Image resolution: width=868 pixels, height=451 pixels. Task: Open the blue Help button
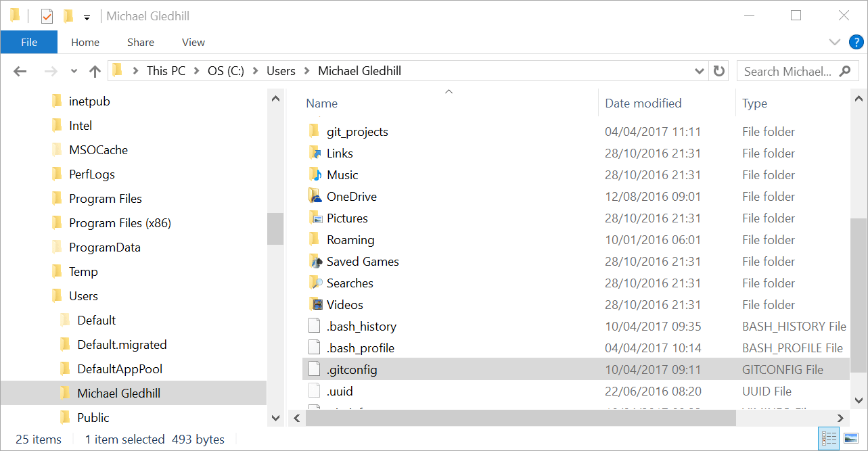point(856,41)
